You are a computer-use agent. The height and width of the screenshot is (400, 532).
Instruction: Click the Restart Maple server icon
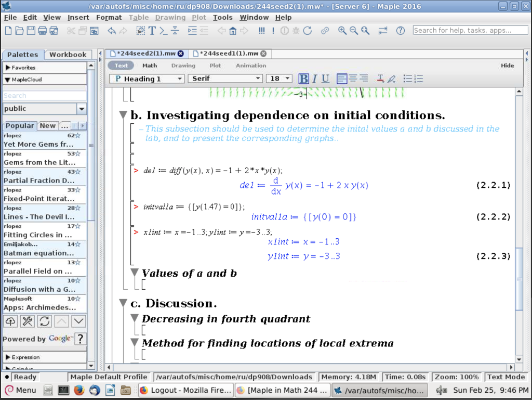pos(308,31)
